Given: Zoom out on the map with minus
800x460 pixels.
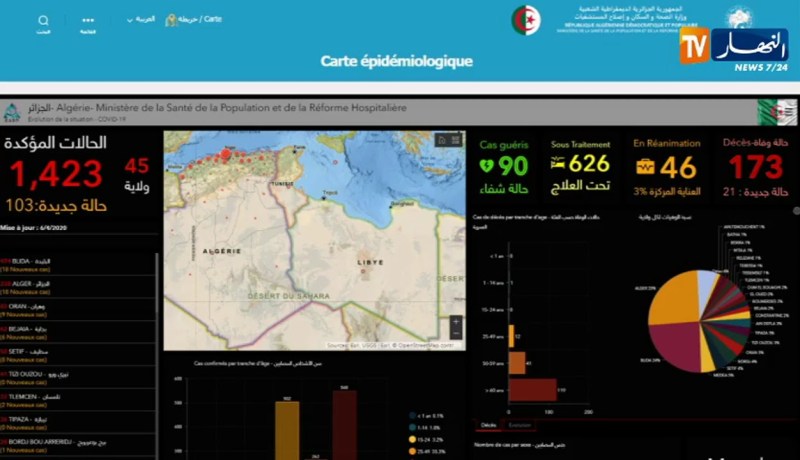Looking at the screenshot, I should (x=456, y=334).
